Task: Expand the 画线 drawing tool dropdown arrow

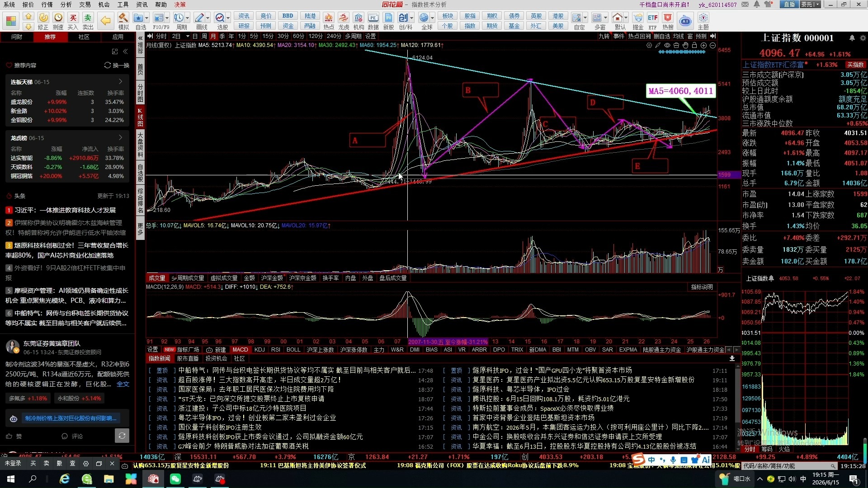Action: coord(208,18)
